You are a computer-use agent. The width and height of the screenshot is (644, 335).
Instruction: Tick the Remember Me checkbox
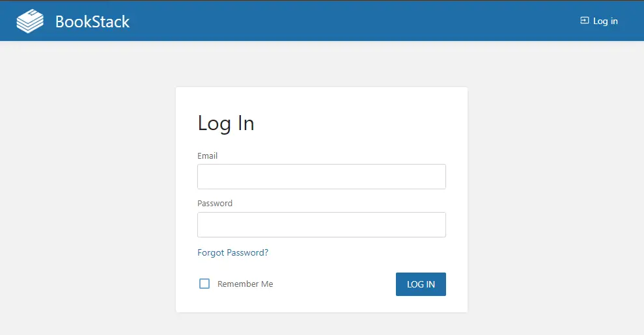(x=204, y=284)
